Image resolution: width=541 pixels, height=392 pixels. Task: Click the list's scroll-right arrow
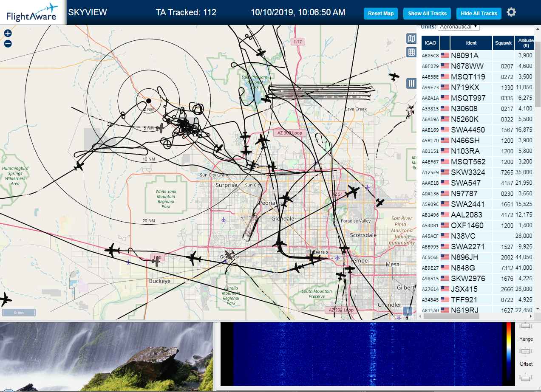531,316
